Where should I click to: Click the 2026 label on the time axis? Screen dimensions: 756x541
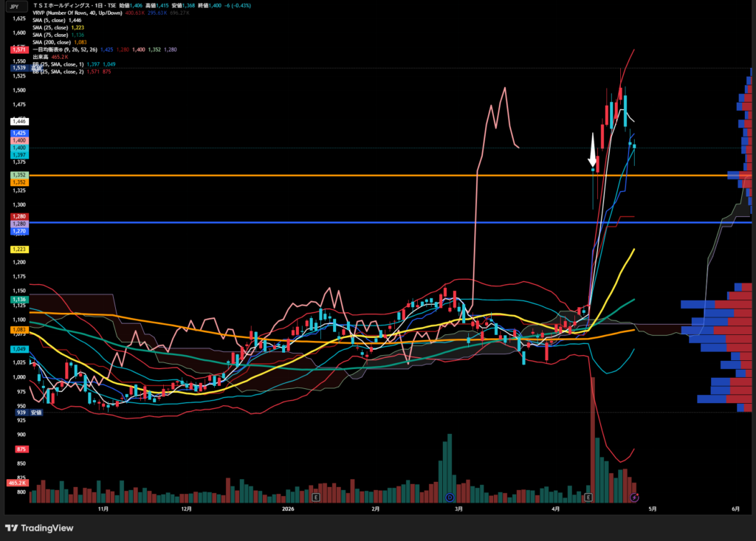tap(288, 509)
